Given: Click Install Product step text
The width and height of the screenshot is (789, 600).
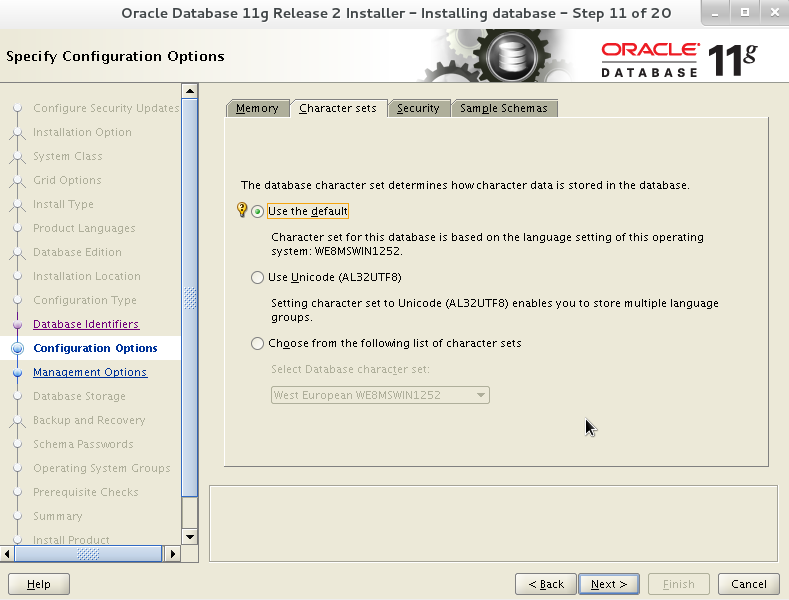Looking at the screenshot, I should click(x=71, y=540).
